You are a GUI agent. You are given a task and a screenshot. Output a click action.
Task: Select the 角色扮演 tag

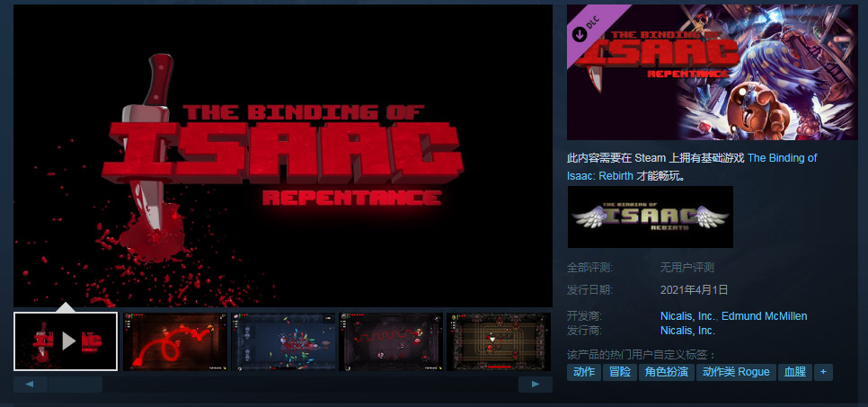[666, 372]
